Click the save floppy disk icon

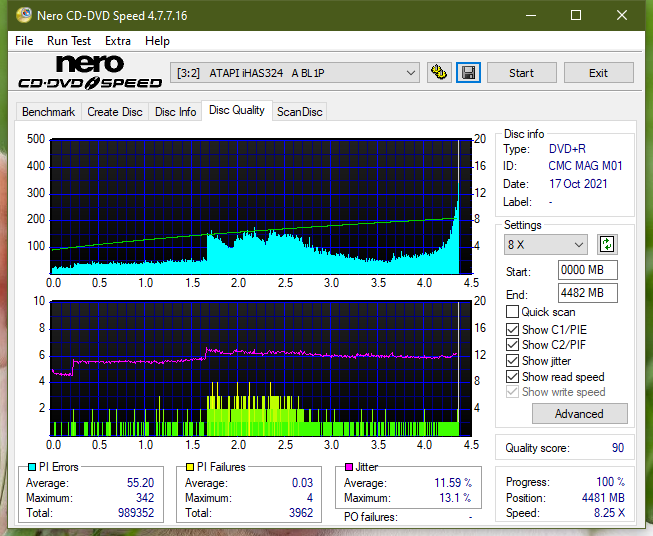pos(469,73)
